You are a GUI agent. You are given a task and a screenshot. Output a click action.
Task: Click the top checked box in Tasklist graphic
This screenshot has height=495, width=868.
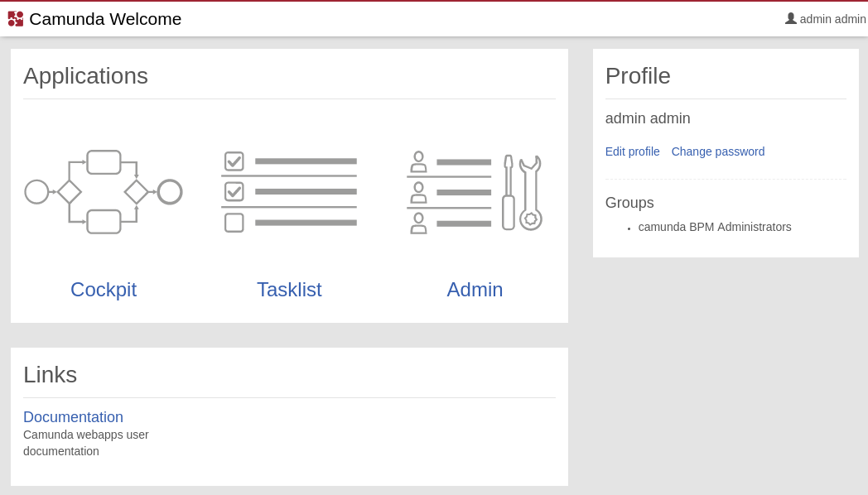coord(234,161)
